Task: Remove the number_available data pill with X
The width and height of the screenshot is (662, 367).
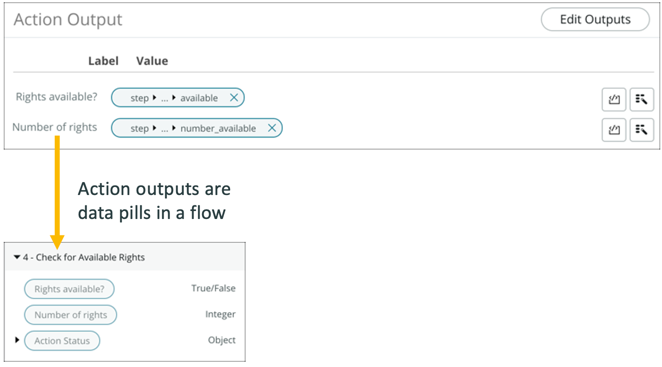Action: 272,128
